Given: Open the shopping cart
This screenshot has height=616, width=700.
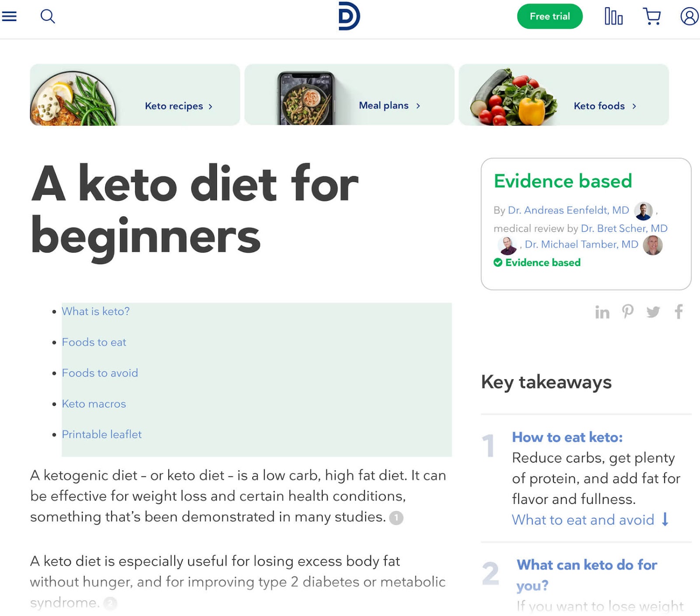Looking at the screenshot, I should (651, 16).
